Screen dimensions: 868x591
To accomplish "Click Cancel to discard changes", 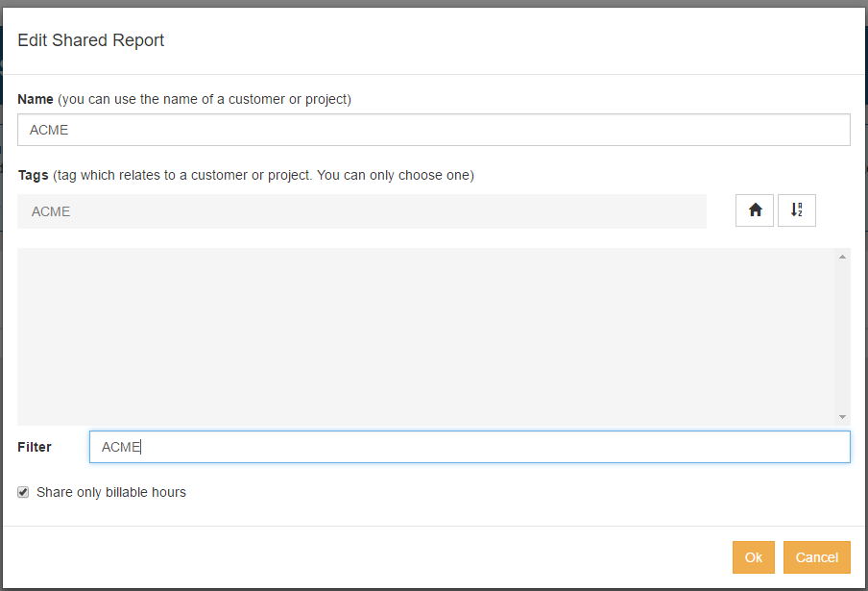I will (816, 557).
